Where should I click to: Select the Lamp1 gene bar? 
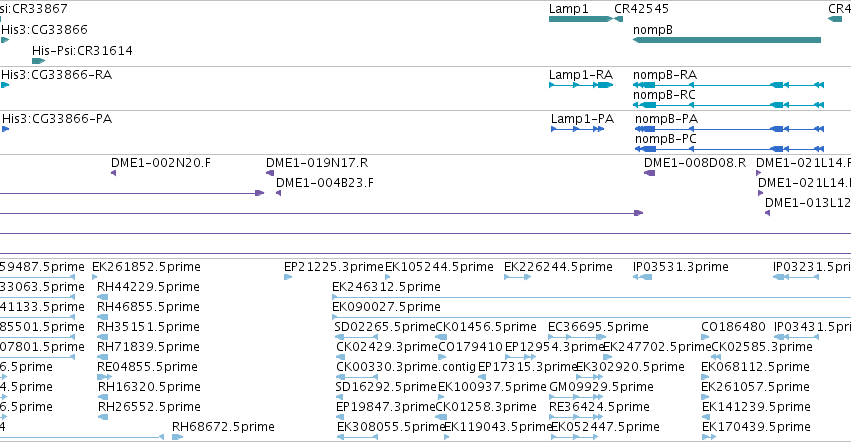580,19
